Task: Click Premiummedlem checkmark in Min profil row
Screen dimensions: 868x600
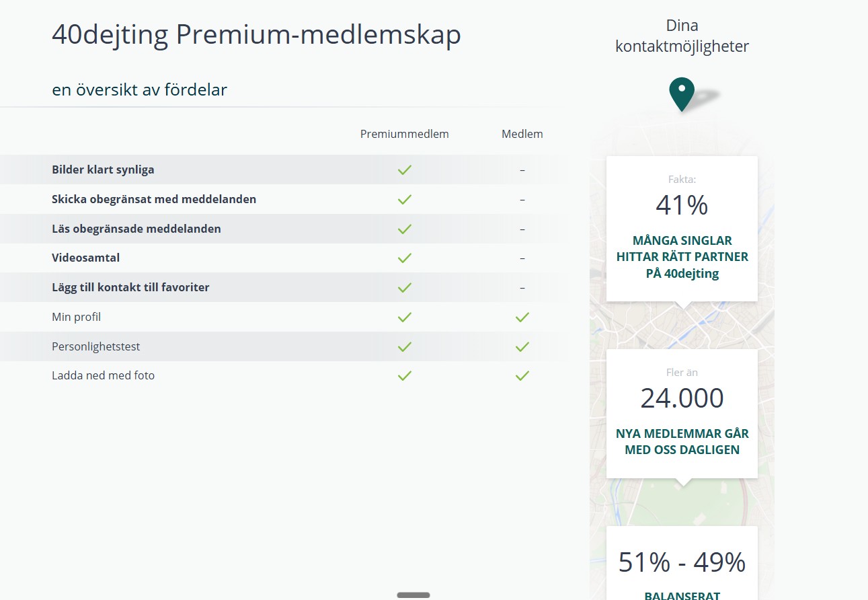Action: pos(404,317)
